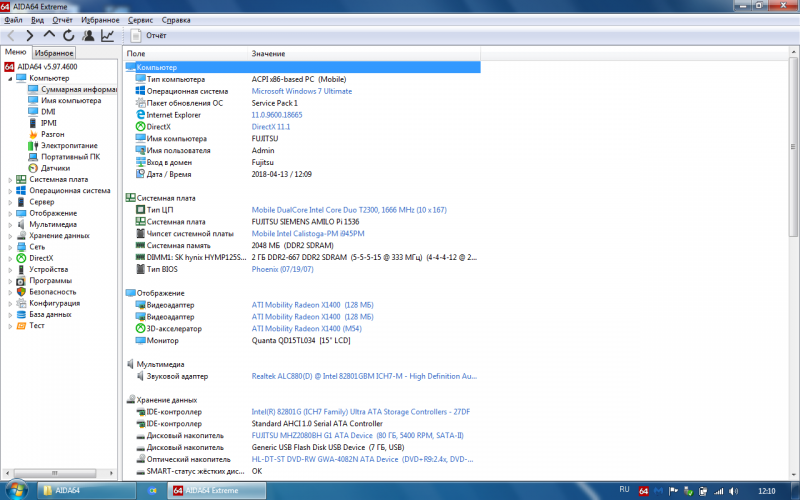Select the Компьютер group header row
This screenshot has height=500, width=800.
click(302, 67)
